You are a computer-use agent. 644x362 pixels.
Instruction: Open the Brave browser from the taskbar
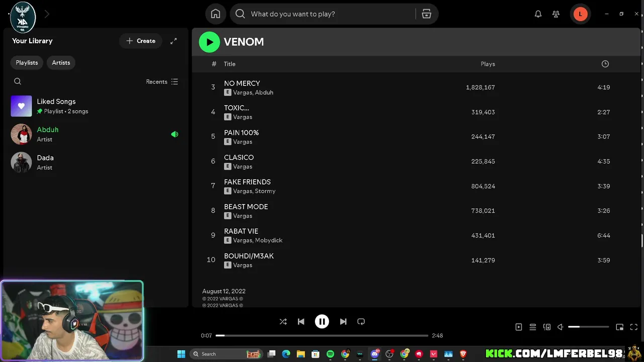click(x=463, y=354)
